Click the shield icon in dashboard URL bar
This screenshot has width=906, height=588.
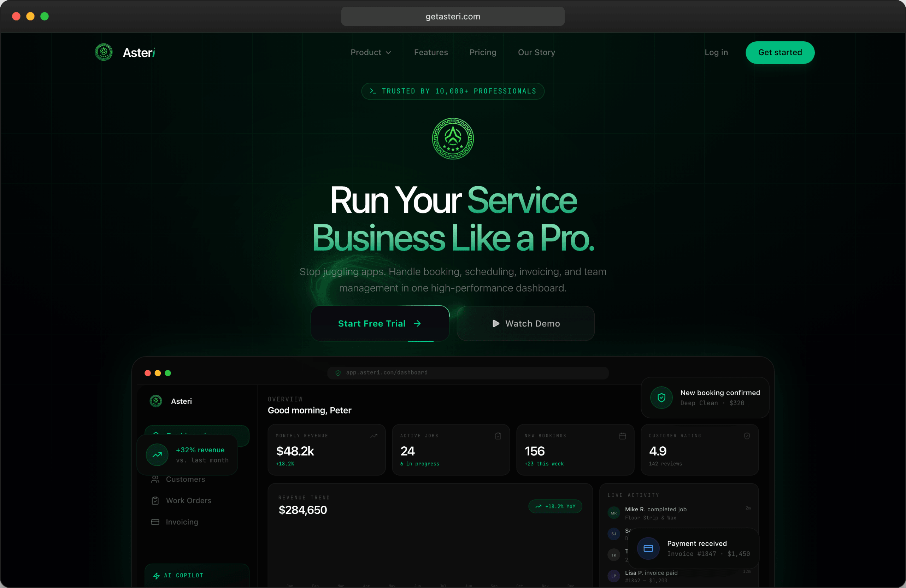(x=338, y=373)
